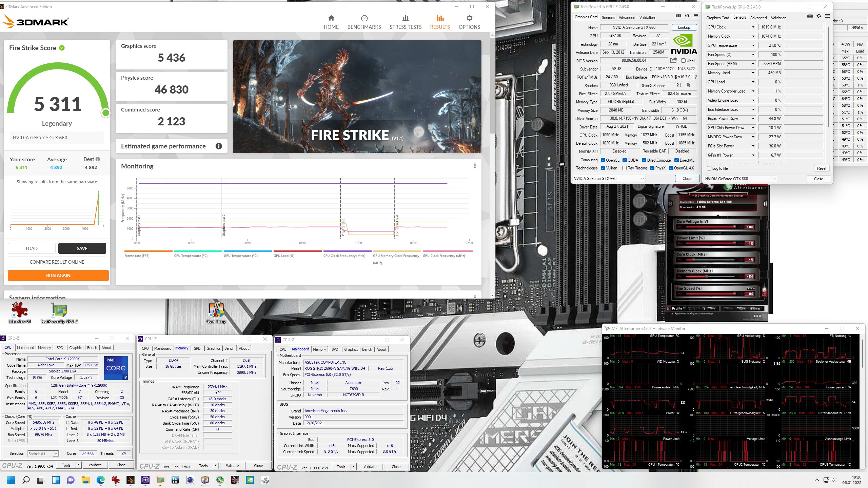This screenshot has height=488, width=868.
Task: Open Tools dropdown arrow in CPU-Z Memory window
Action: point(216,466)
